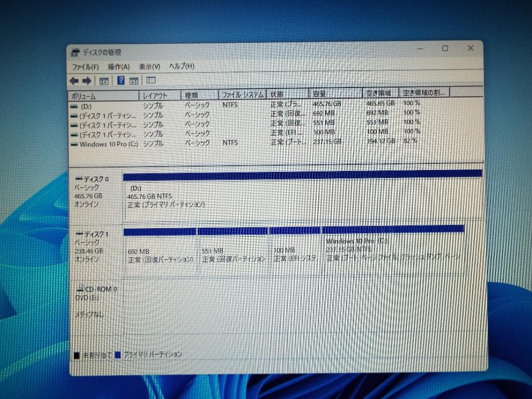Toggle the action pane visibility icon

pos(133,80)
